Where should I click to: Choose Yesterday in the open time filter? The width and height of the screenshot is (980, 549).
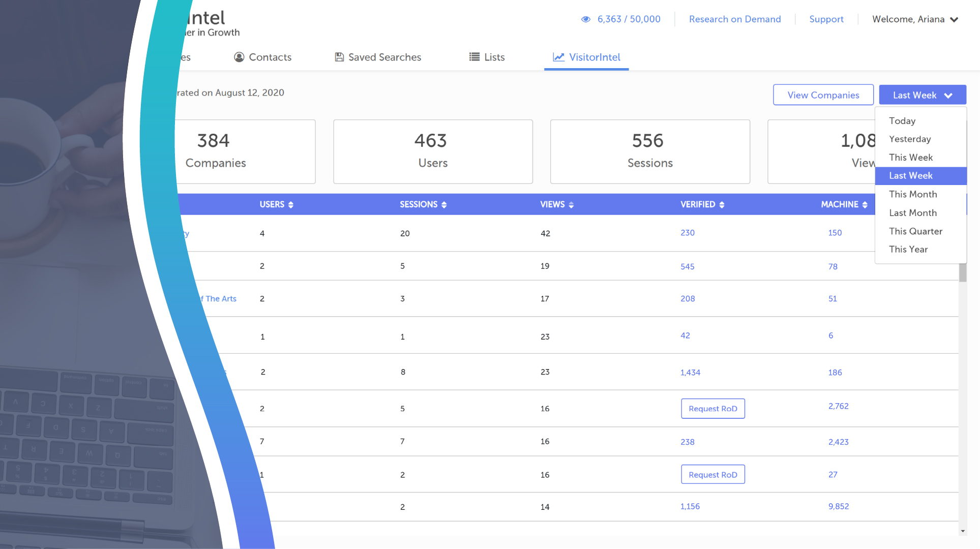(x=910, y=139)
